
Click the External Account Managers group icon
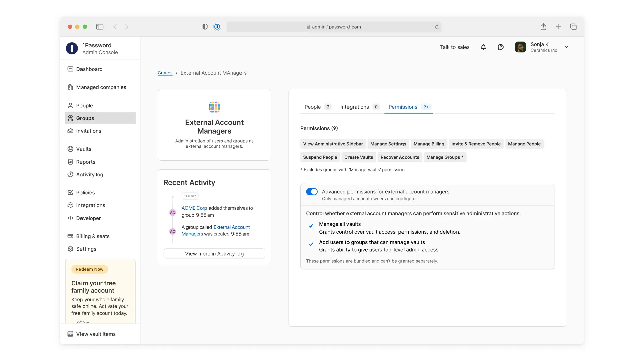(x=214, y=107)
